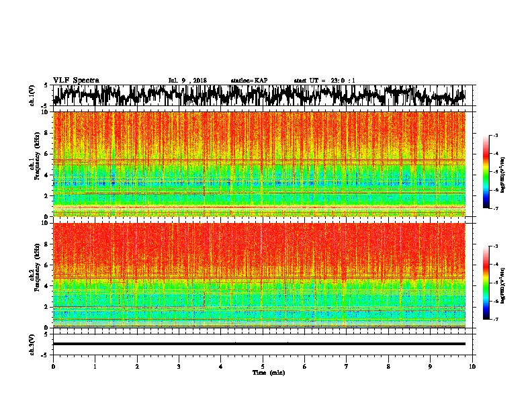The image size is (532, 411).
Task: Click the ch.3(V) flat trace panel
Action: click(262, 345)
